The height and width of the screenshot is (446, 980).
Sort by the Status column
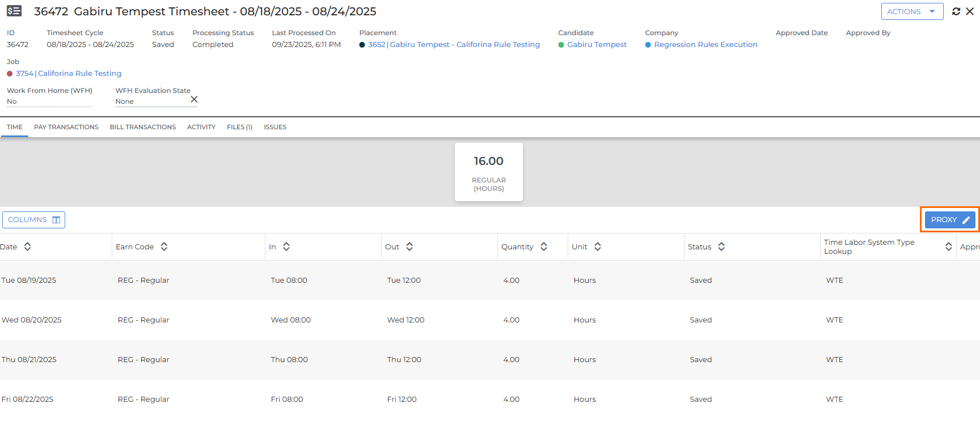click(x=721, y=247)
